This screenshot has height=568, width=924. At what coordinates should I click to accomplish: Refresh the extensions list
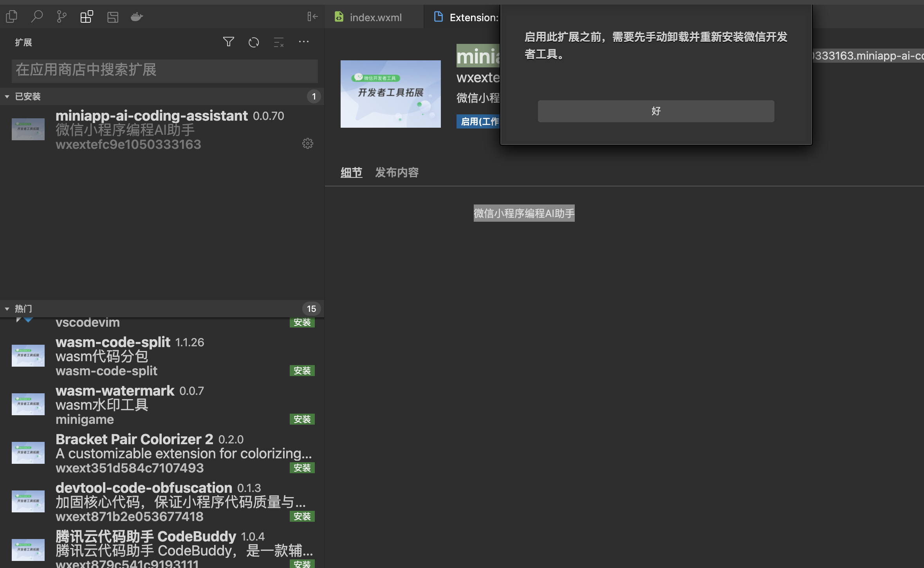[x=254, y=42]
